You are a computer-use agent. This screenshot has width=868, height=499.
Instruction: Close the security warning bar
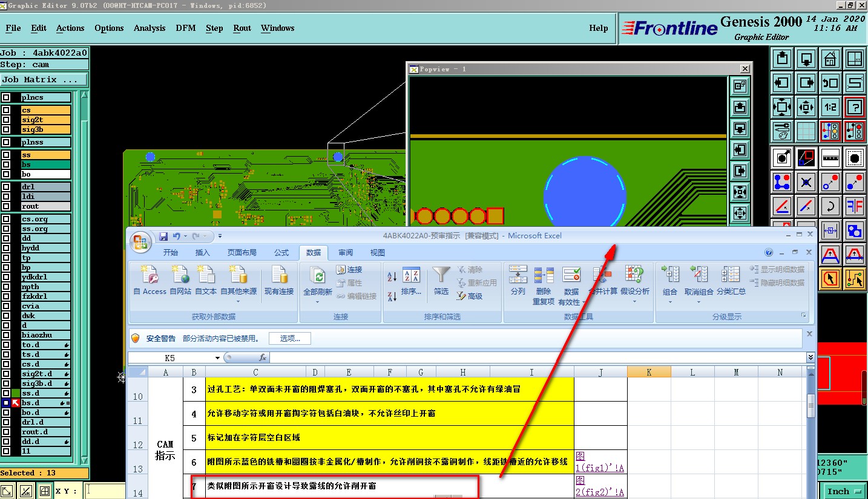click(x=810, y=334)
